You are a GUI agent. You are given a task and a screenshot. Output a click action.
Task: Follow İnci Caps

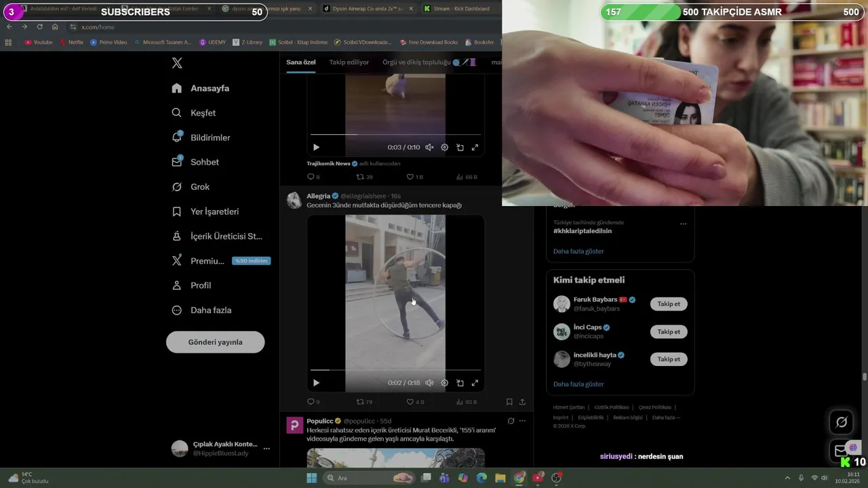pos(669,331)
